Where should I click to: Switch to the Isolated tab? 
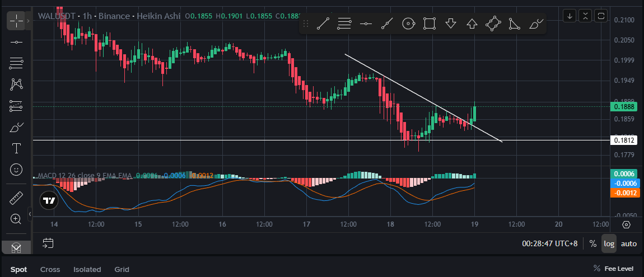[87, 269]
